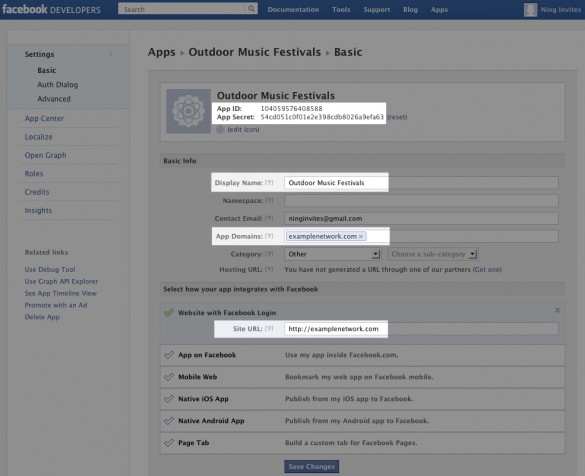Screen dimensions: 585x476
Task: Click Outdoor Music Festivals in breadcrumb
Action: [254, 52]
